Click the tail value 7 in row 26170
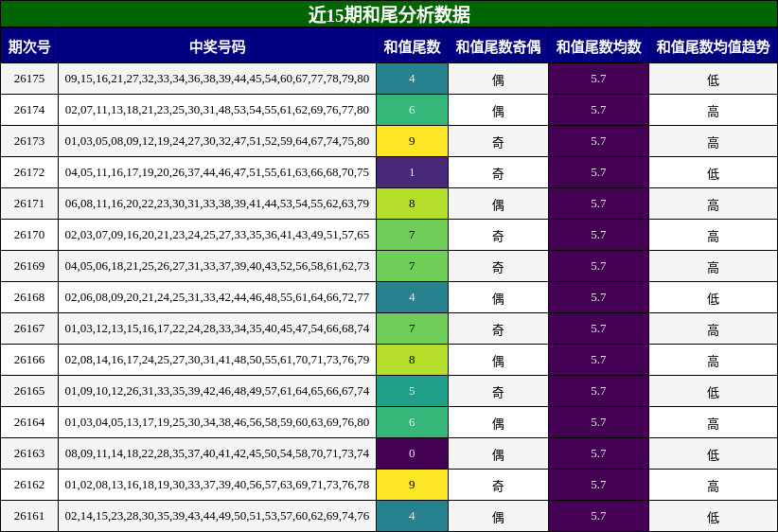Viewport: 778px width, 532px height. click(x=413, y=235)
